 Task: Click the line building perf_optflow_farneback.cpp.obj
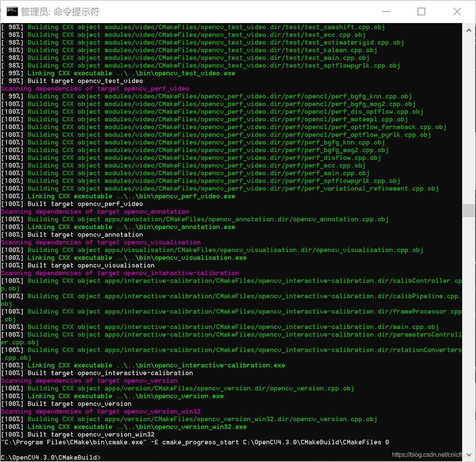pos(224,127)
